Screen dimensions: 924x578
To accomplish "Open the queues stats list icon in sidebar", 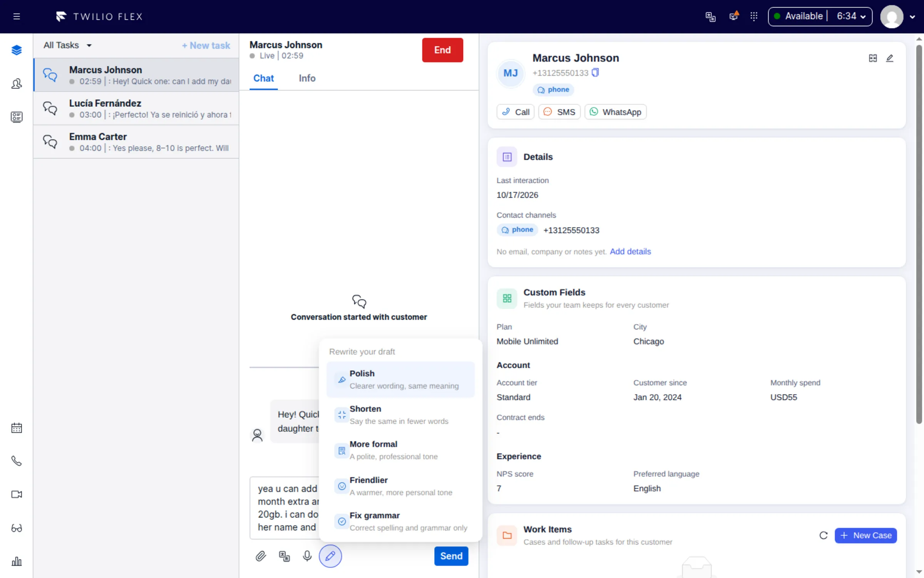I will [17, 117].
